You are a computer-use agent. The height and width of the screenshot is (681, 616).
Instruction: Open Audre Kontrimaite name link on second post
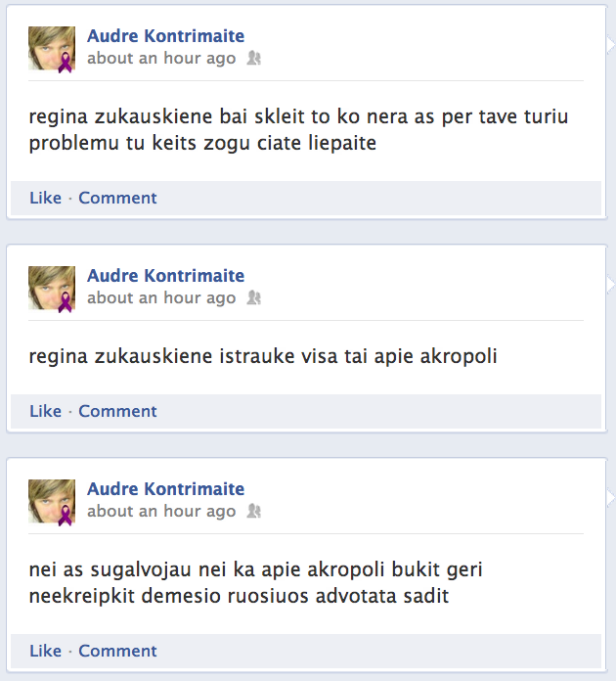pyautogui.click(x=166, y=276)
